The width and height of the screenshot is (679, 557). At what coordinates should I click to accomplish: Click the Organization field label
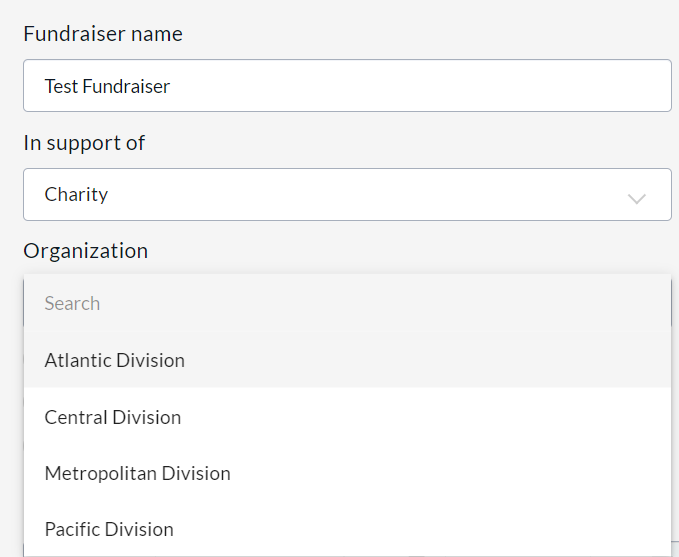click(85, 251)
